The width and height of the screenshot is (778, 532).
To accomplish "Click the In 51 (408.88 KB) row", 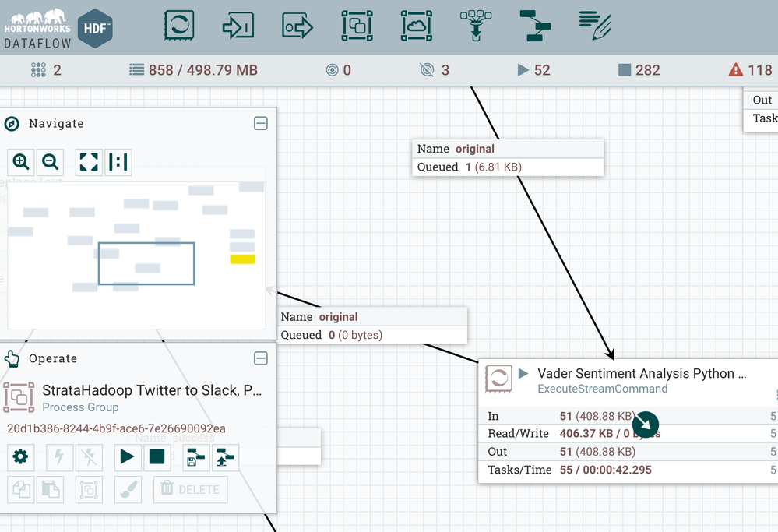I will (628, 416).
